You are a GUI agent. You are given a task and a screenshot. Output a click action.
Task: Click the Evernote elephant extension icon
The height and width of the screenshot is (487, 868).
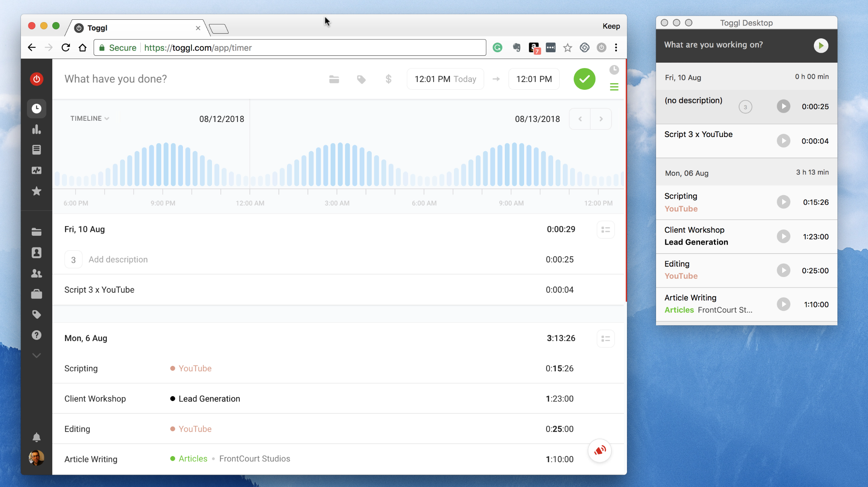pyautogui.click(x=516, y=48)
